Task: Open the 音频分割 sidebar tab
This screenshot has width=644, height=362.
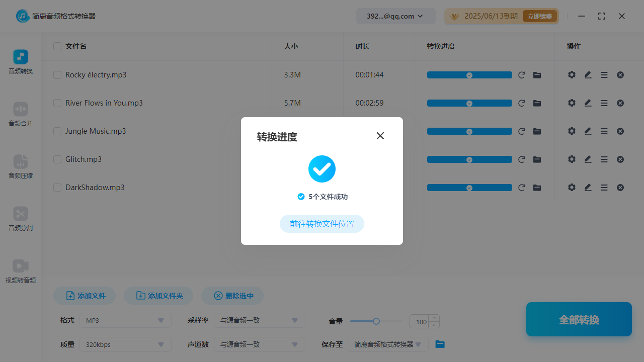Action: [x=21, y=219]
